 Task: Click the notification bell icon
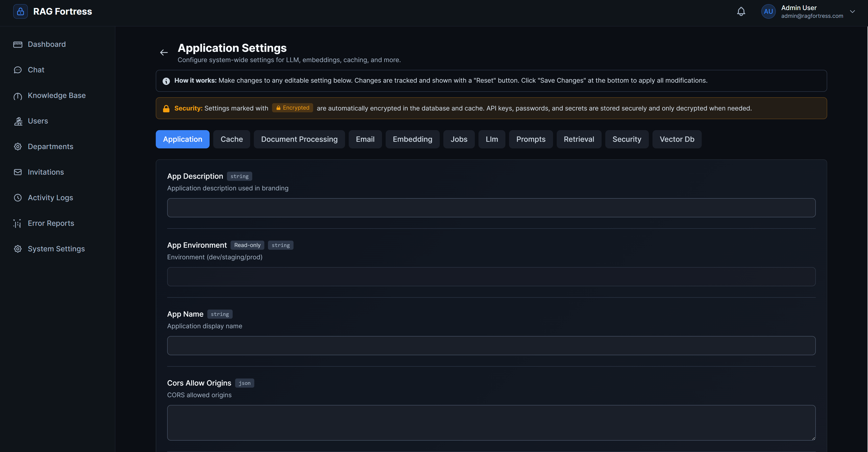click(741, 11)
